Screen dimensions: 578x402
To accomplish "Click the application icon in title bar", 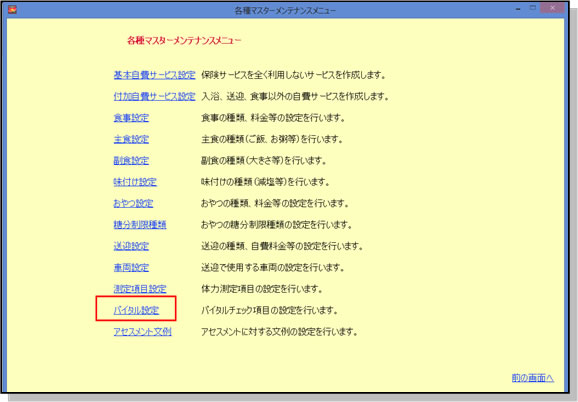I will pos(12,9).
